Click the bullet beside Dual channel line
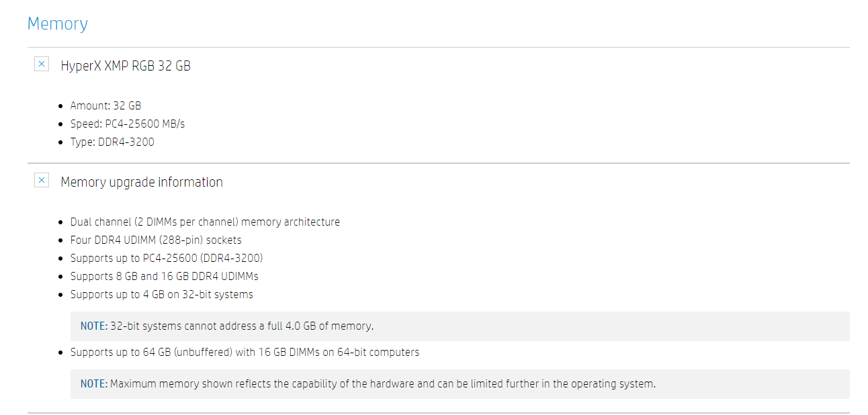The height and width of the screenshot is (415, 868). (62, 222)
